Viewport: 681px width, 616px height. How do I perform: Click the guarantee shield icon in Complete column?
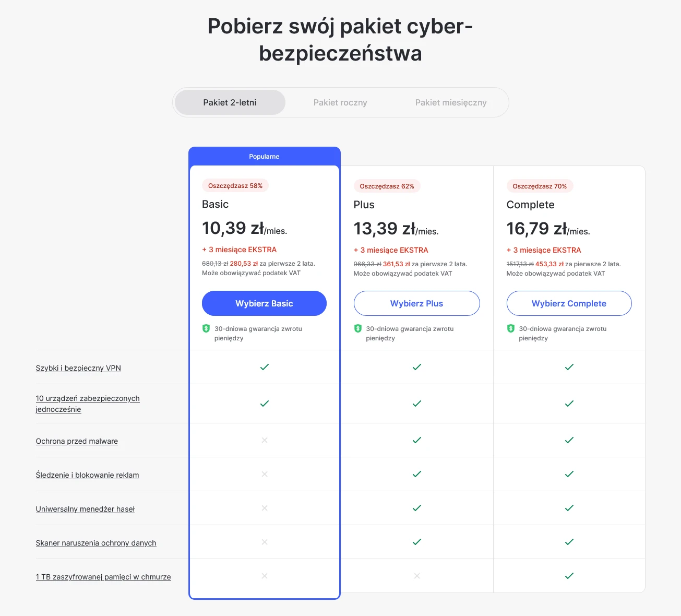pyautogui.click(x=511, y=328)
